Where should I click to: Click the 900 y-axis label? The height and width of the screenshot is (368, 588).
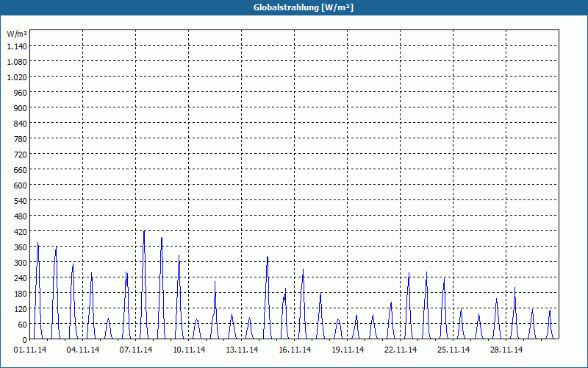(x=21, y=108)
